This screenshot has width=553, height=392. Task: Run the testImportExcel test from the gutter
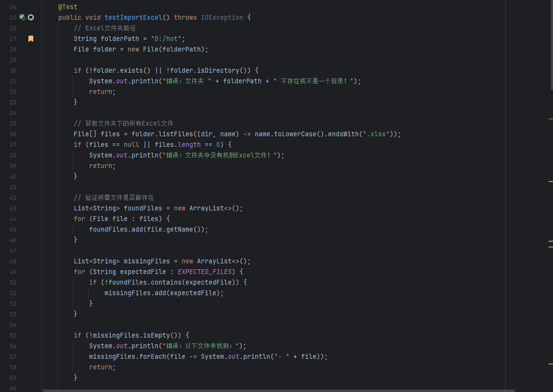coord(22,17)
